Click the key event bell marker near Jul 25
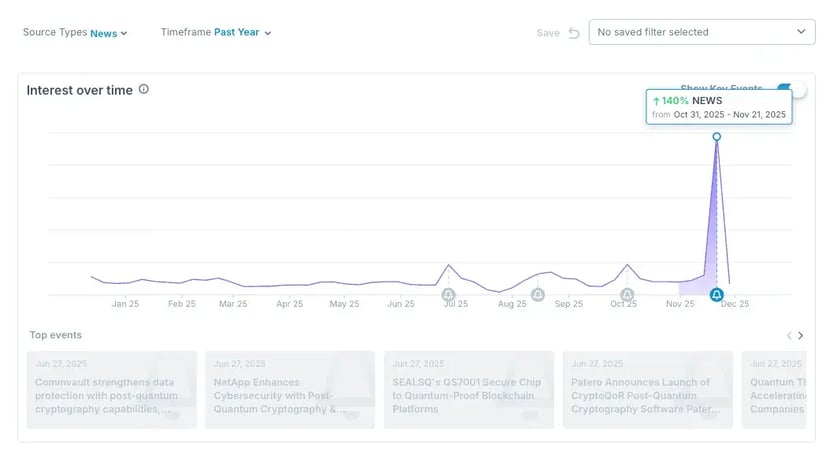 (x=448, y=295)
